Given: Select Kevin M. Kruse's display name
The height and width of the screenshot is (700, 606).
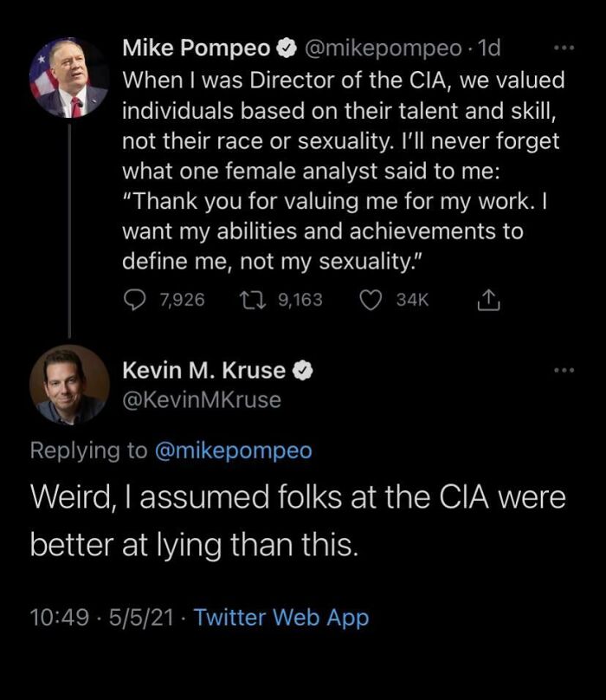Looking at the screenshot, I should click(x=203, y=367).
